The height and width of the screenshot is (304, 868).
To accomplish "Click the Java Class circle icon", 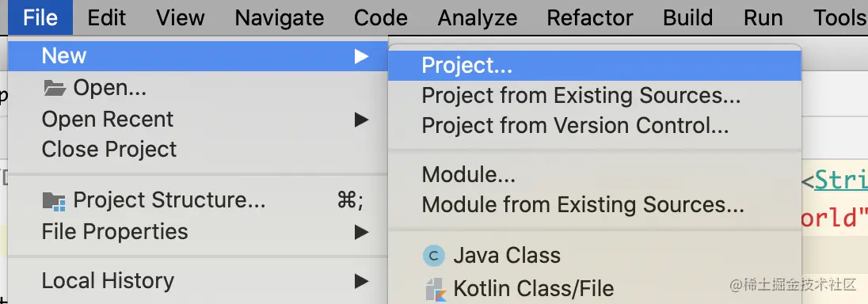I will point(433,256).
